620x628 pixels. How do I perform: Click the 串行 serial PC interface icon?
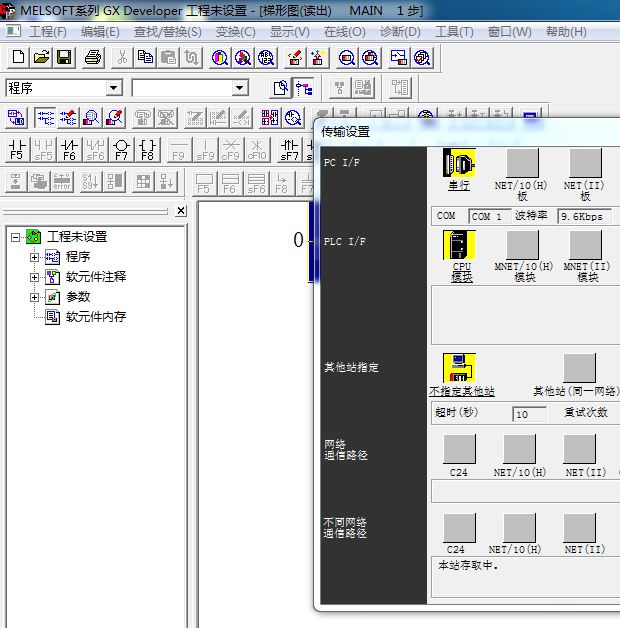tap(459, 164)
